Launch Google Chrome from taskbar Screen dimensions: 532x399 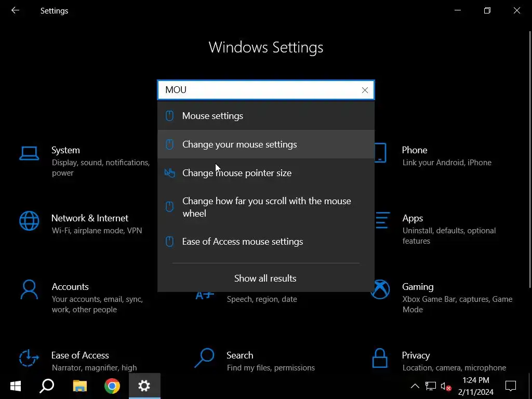pyautogui.click(x=112, y=386)
